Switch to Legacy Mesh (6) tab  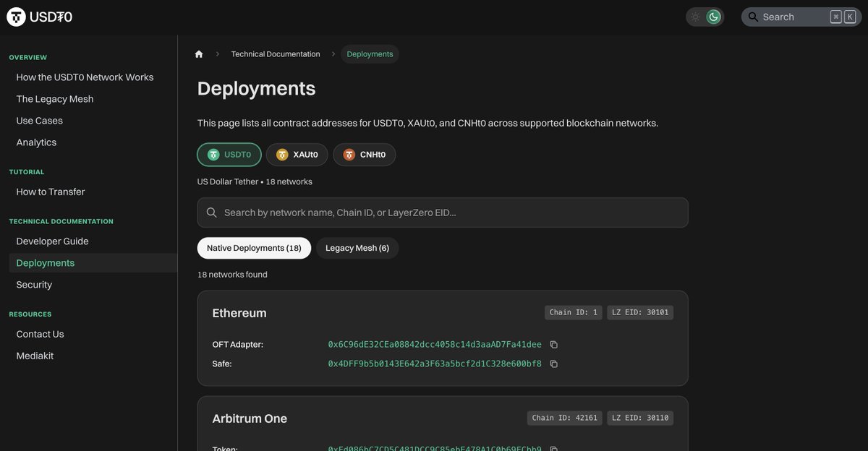click(x=357, y=248)
